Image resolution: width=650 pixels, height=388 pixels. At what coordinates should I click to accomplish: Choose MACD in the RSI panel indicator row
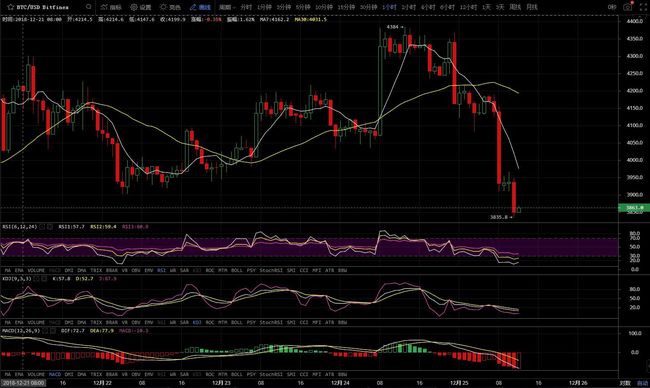(55, 270)
